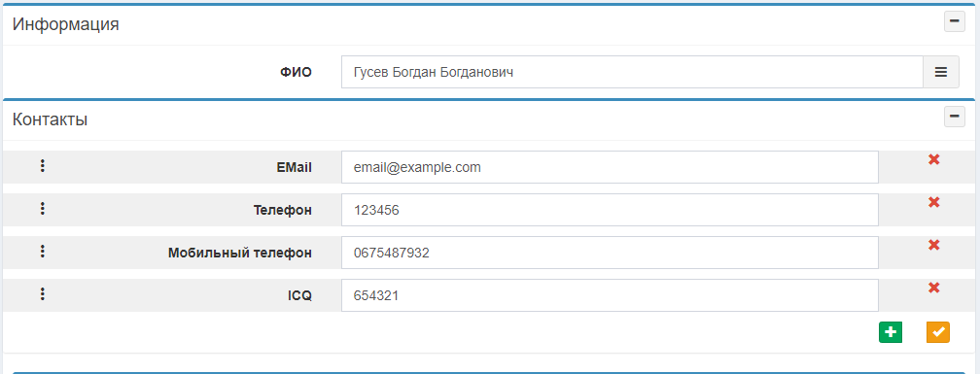Click the Мобильный телефон row dots handle
The image size is (980, 374).
(x=42, y=251)
